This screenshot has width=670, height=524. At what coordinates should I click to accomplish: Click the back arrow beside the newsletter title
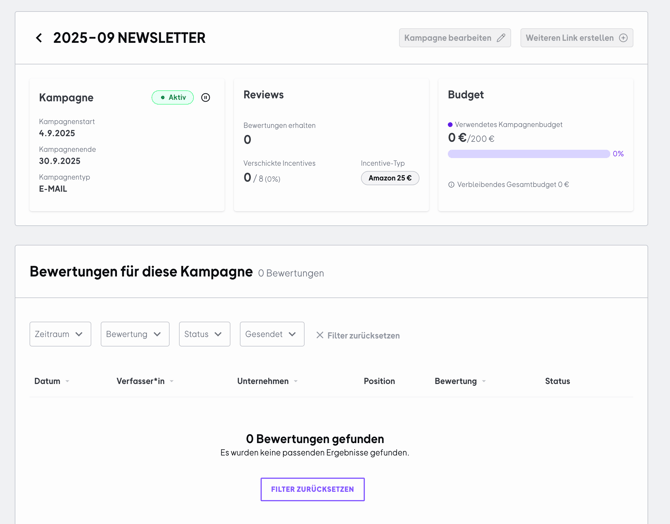[x=39, y=38]
